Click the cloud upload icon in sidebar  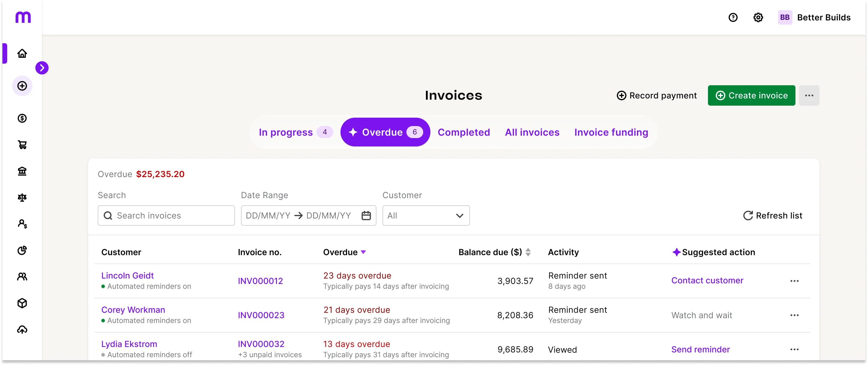coord(22,330)
